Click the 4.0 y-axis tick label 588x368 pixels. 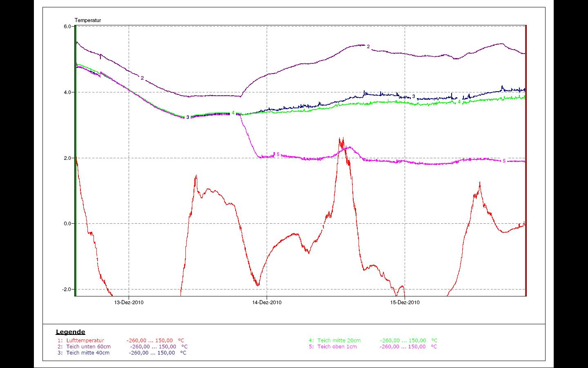tap(68, 92)
